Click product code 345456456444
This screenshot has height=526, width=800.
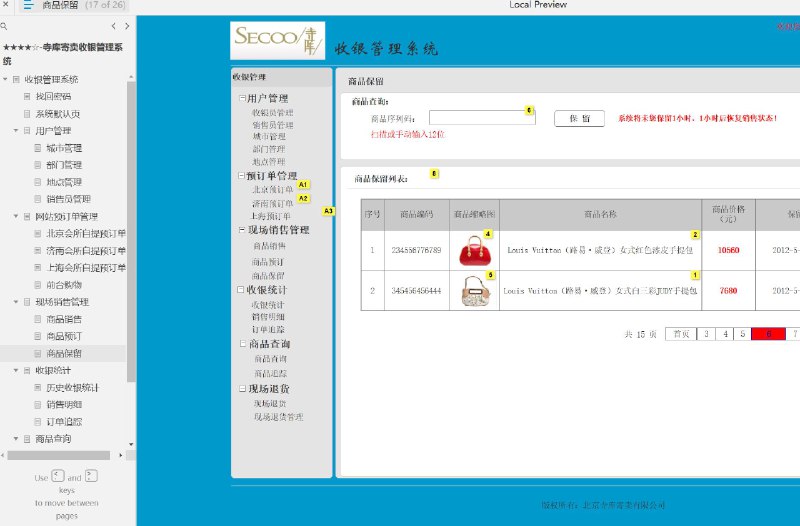(x=416, y=291)
